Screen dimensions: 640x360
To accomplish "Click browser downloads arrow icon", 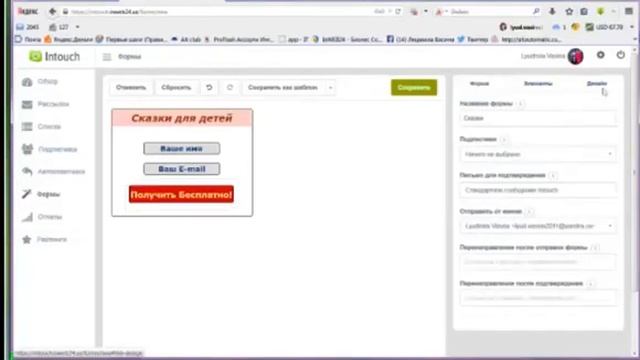I will 552,12.
